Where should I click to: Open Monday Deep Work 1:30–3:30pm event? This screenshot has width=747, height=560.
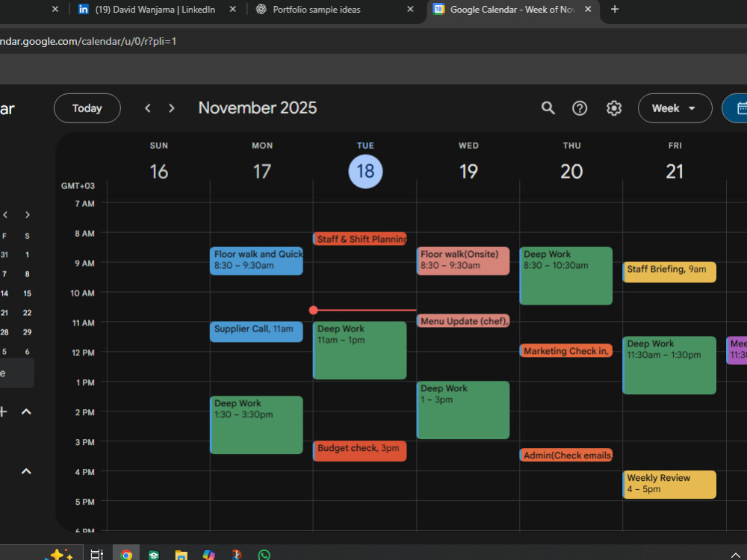point(256,425)
